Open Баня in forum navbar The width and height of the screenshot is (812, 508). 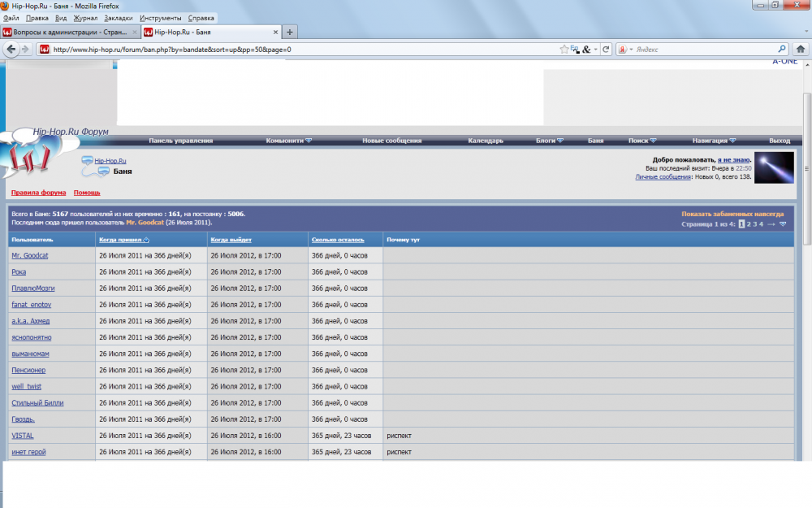pyautogui.click(x=595, y=141)
